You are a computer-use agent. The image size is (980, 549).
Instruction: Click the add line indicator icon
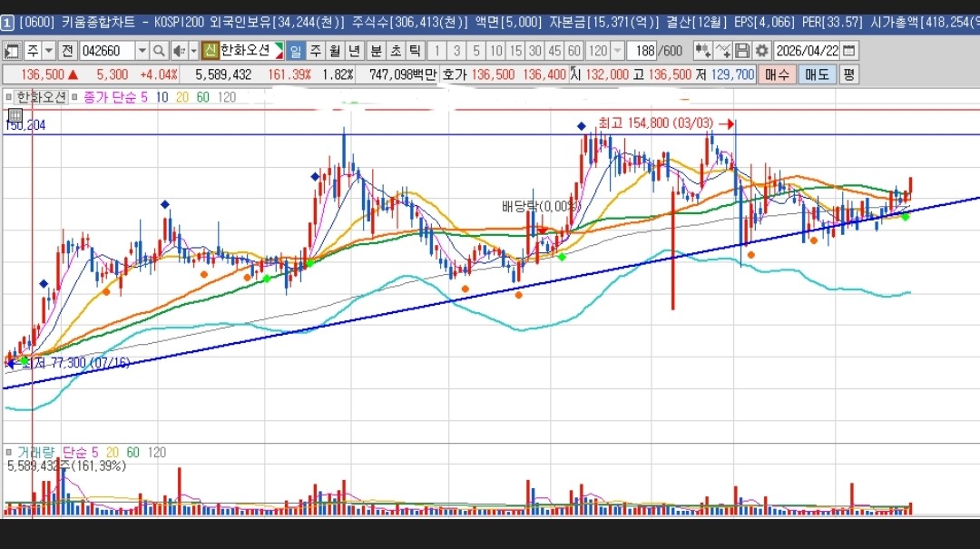[722, 51]
